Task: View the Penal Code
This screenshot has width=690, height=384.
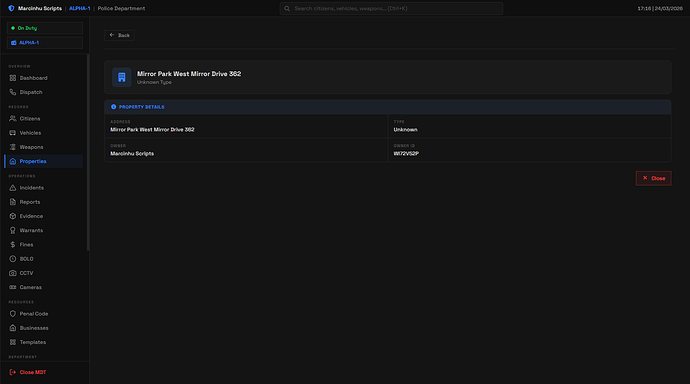Action: tap(44, 314)
